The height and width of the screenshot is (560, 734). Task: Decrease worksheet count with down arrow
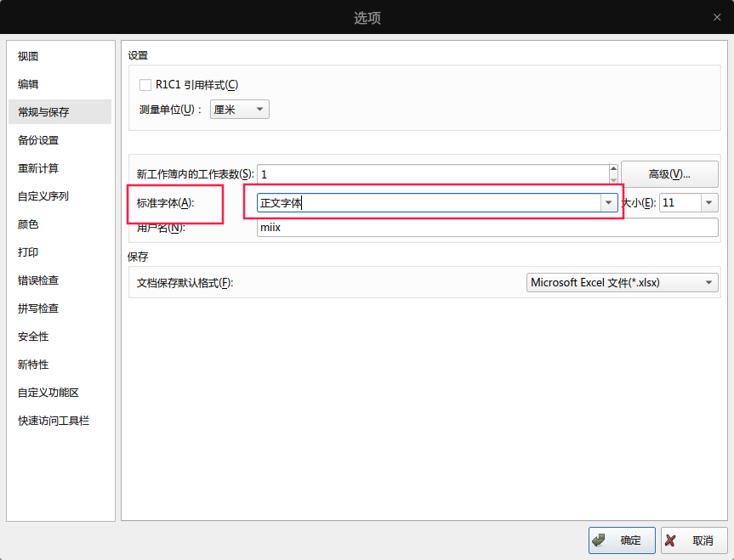click(613, 179)
